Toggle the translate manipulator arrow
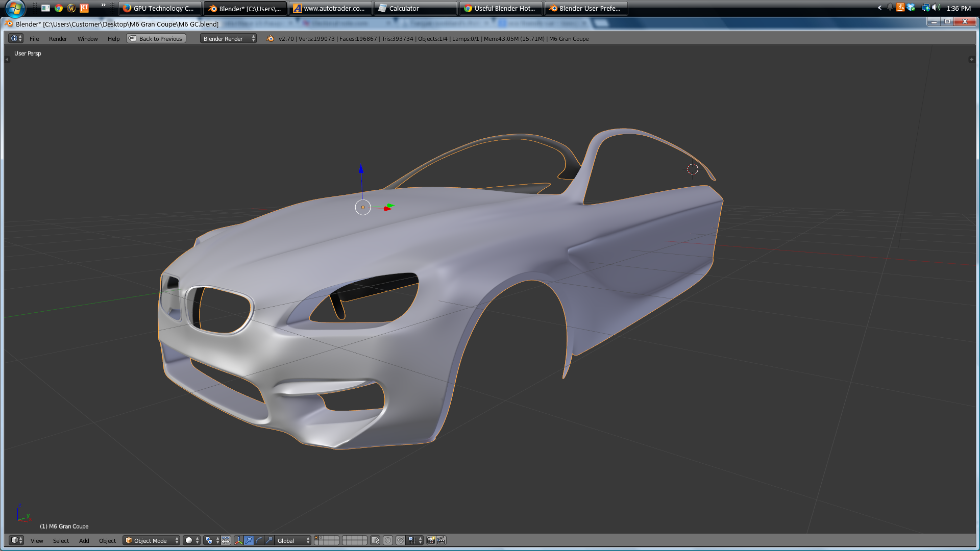 click(249, 541)
